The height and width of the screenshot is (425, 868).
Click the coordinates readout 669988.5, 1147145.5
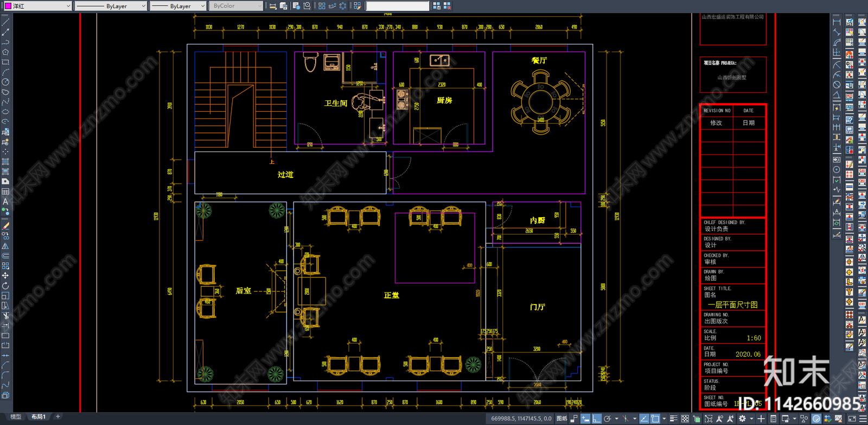click(521, 418)
